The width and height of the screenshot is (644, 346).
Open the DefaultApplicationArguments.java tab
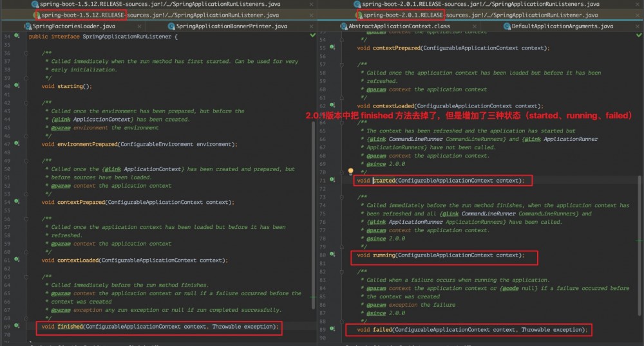[x=562, y=26]
